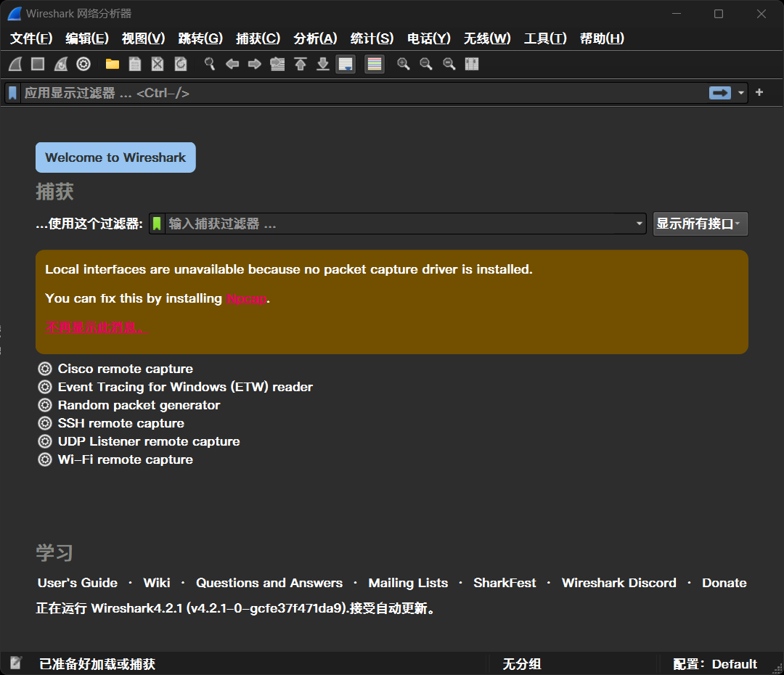The width and height of the screenshot is (784, 675).
Task: Follow the Npcap install link
Action: coord(247,298)
